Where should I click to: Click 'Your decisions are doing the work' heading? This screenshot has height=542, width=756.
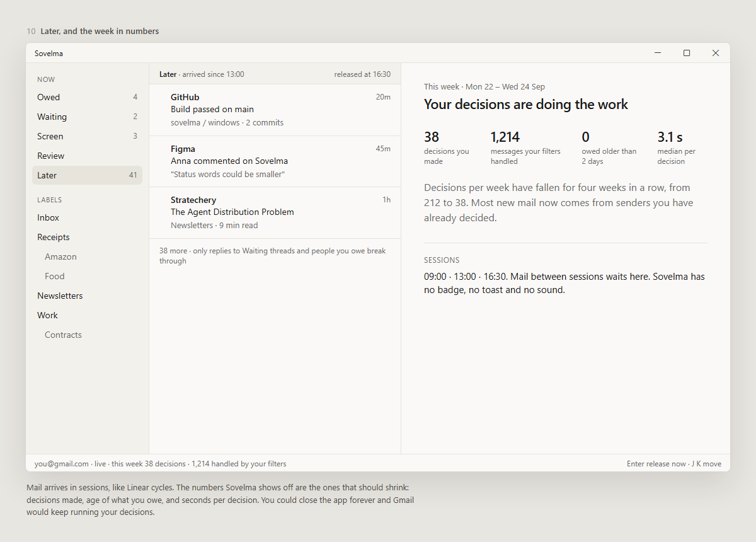click(x=526, y=105)
